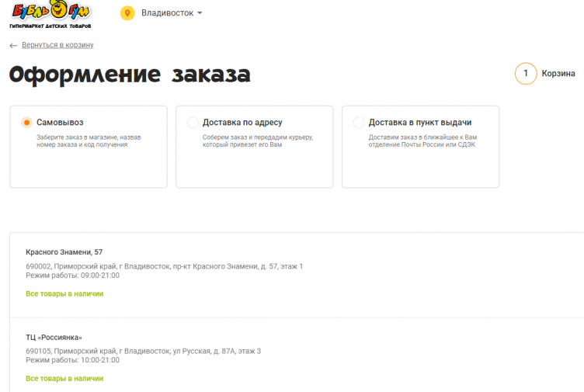The image size is (584, 392).
Task: Follow the Вернуться в корзину link
Action: 57,45
